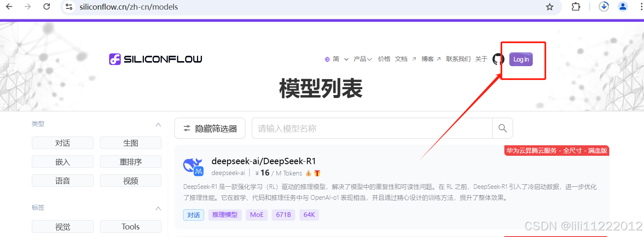
Task: Toggle the 视频 type filter
Action: (130, 180)
